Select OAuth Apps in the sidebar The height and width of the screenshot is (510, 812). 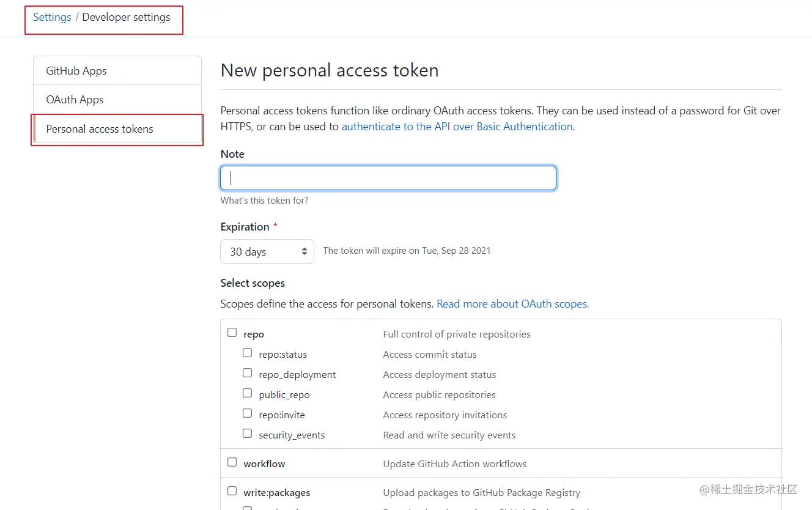tap(75, 100)
